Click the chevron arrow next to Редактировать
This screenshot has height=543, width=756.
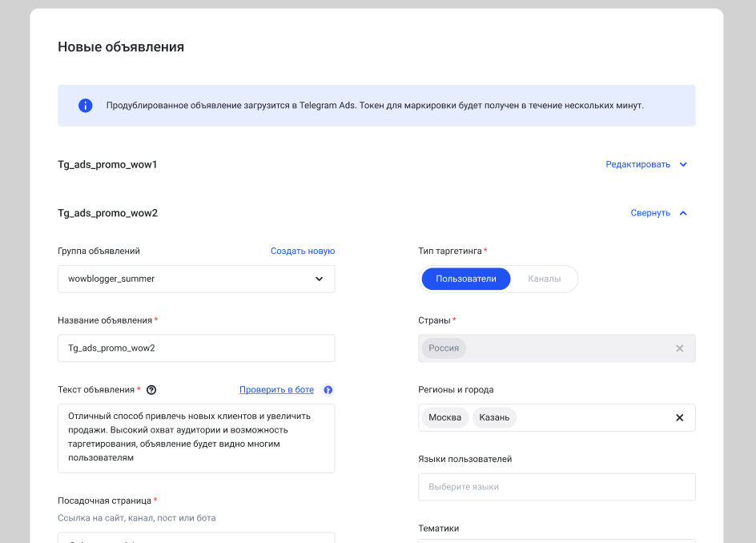683,164
